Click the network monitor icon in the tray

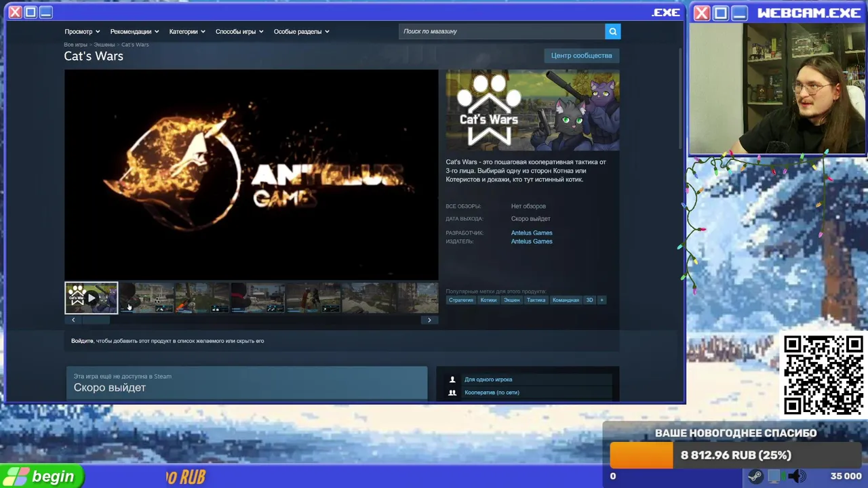(x=775, y=476)
